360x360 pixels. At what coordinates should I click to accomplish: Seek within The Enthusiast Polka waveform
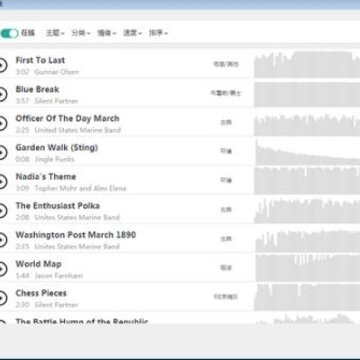[x=307, y=211]
